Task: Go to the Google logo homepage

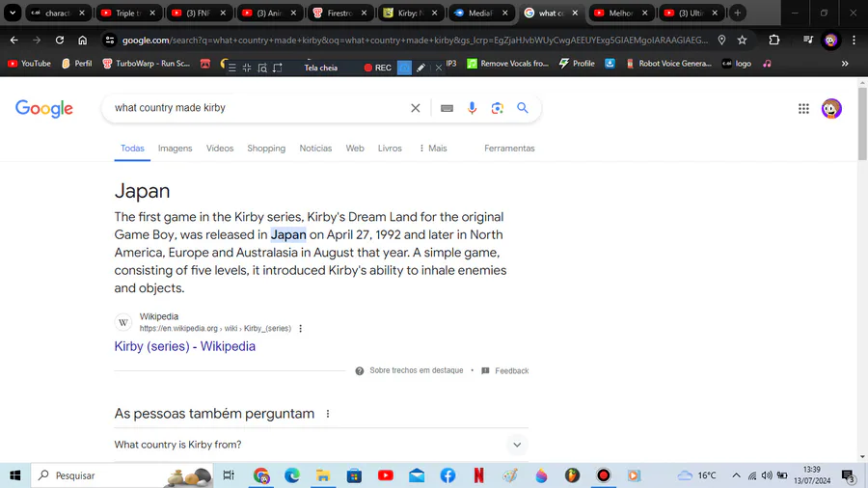Action: (43, 108)
